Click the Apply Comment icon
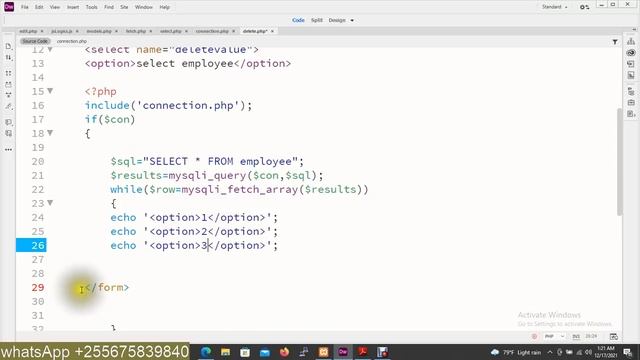This screenshot has height=360, width=640. [8, 122]
